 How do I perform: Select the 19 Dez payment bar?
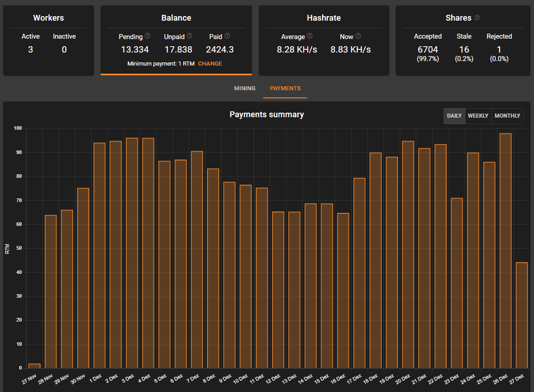[x=392, y=263]
